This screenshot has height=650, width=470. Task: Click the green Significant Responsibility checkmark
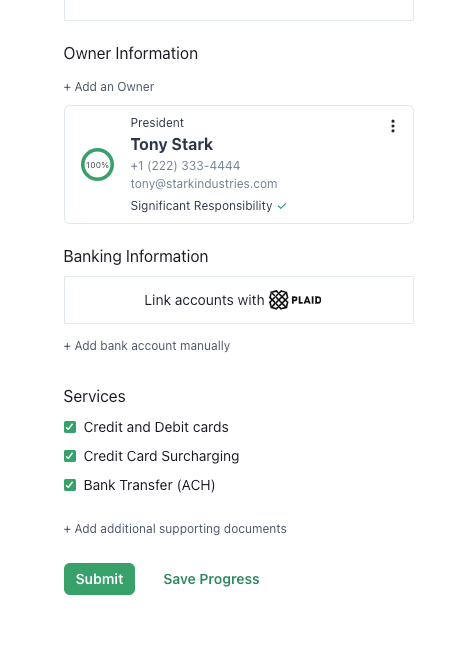[x=282, y=206]
